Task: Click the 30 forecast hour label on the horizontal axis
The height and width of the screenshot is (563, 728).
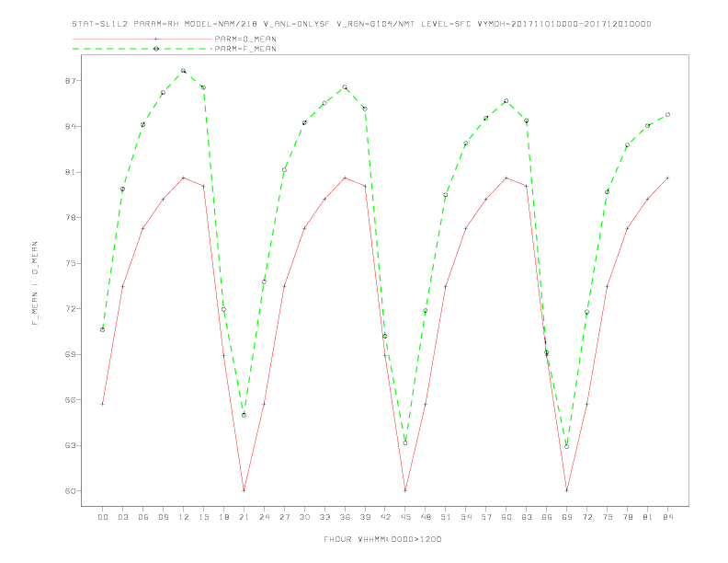Action: coord(304,517)
